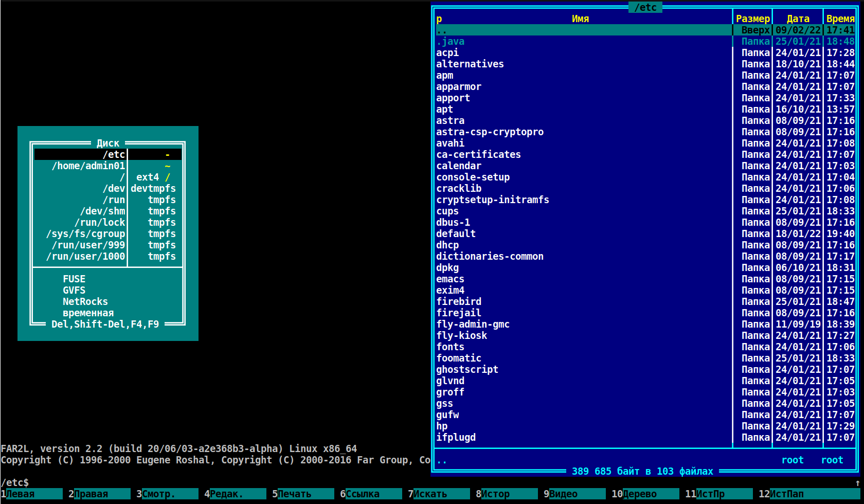864x504 pixels.
Task: Click the /etc panel title
Action: click(x=645, y=7)
